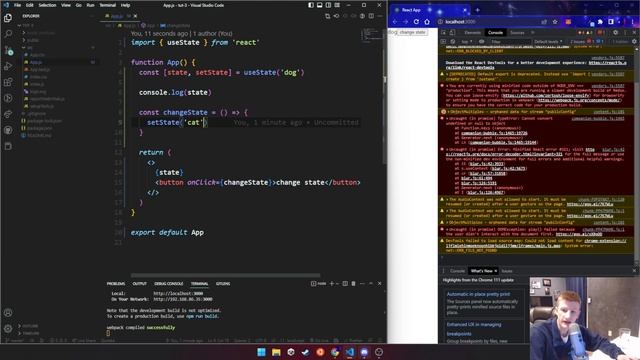Open the top JavaScript context dropdown

(x=467, y=42)
